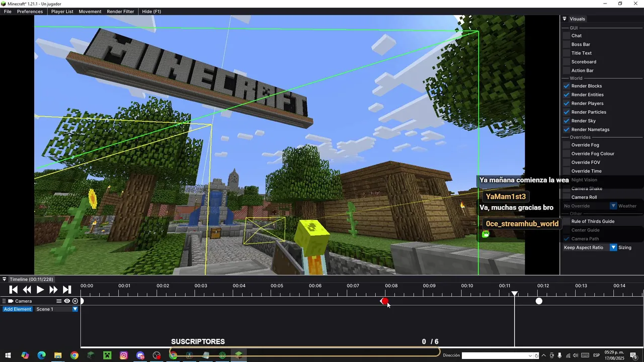This screenshot has width=644, height=362.
Task: Open File Explorer from taskbar
Action: point(58,355)
